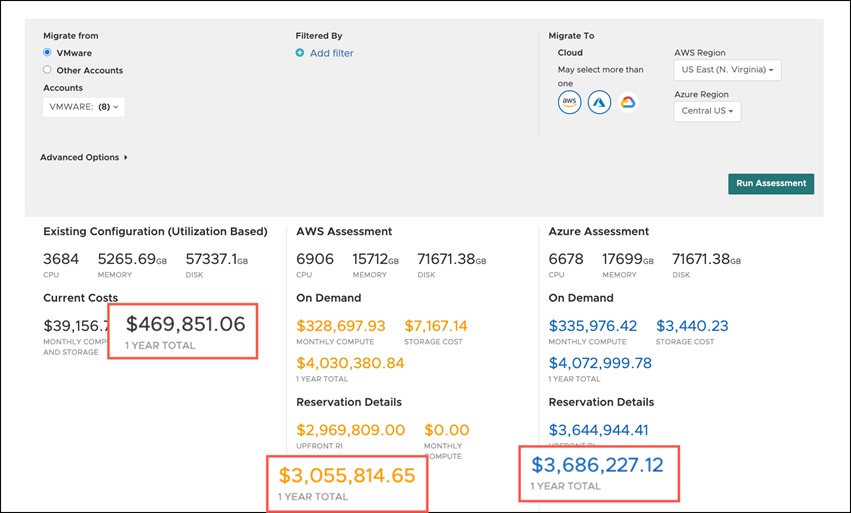The height and width of the screenshot is (513, 851).
Task: Click the Add filter link
Action: tap(332, 53)
